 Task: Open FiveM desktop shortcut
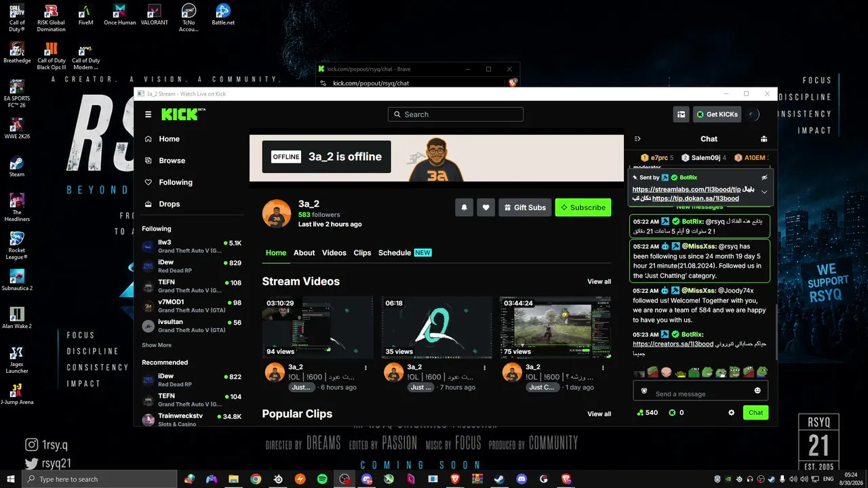click(x=85, y=15)
